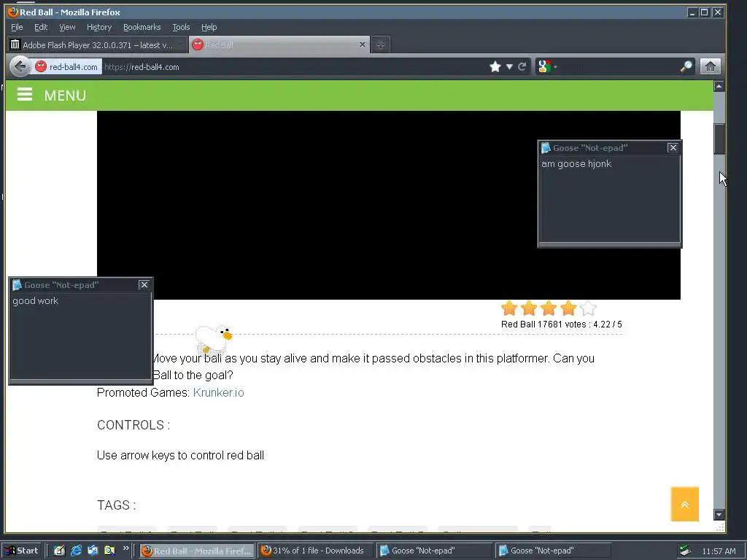Image resolution: width=747 pixels, height=560 pixels.
Task: Open the Tools menu
Action: pos(181,27)
